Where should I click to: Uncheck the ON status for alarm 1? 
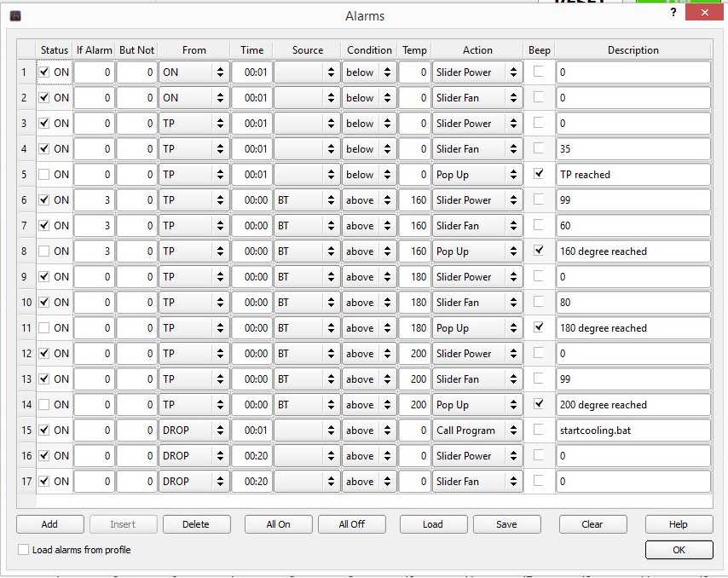pyautogui.click(x=44, y=72)
